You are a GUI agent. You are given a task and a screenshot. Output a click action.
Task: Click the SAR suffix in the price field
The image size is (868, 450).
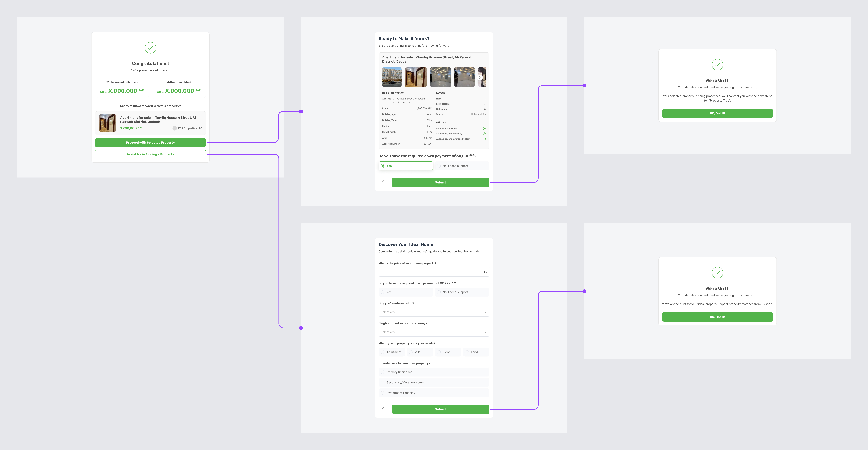[x=484, y=272]
